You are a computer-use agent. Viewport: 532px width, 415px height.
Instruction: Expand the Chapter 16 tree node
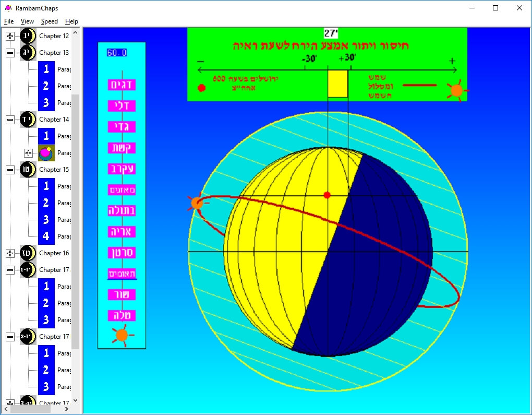(10, 253)
